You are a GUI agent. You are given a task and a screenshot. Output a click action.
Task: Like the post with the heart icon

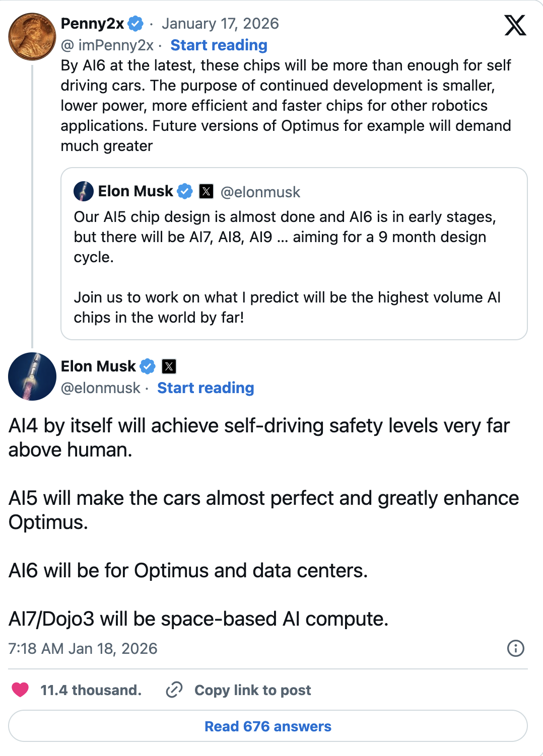[20, 690]
